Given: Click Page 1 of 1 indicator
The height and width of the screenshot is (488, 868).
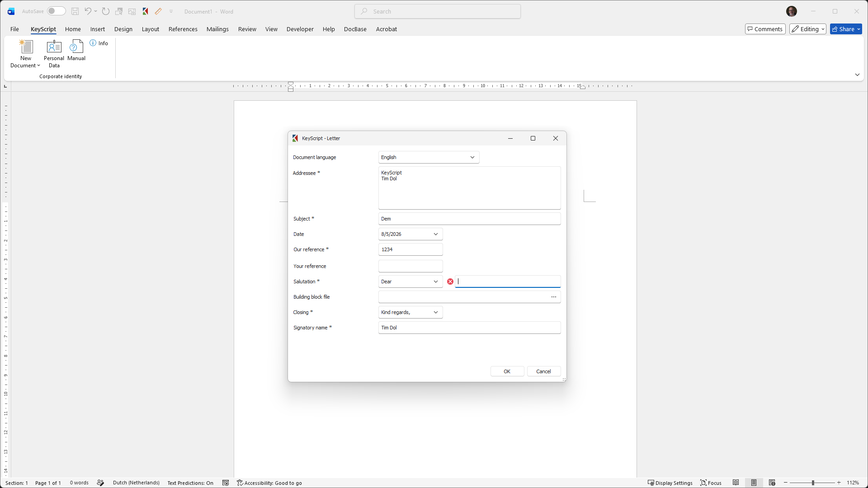Looking at the screenshot, I should click(x=48, y=483).
